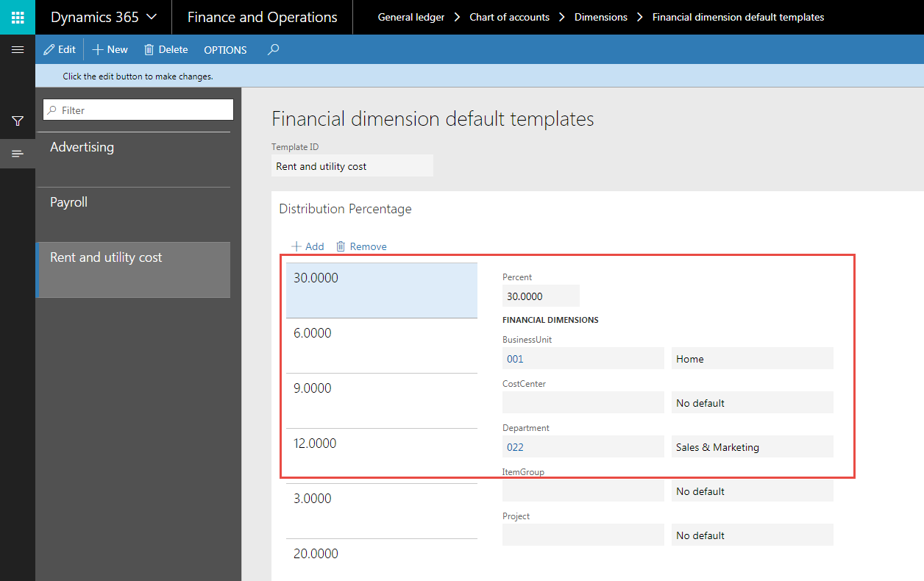Select the 6.0000 percentage row
This screenshot has width=924, height=581.
coord(381,345)
